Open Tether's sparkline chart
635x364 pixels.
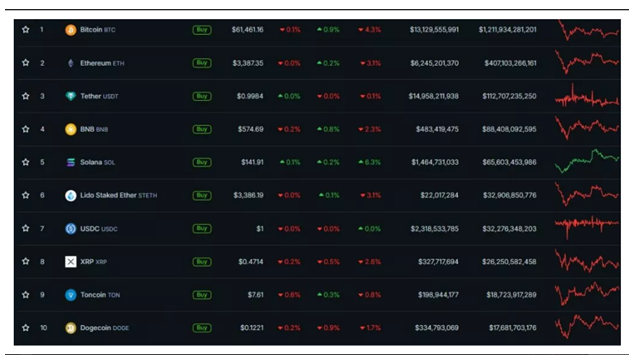click(x=587, y=96)
